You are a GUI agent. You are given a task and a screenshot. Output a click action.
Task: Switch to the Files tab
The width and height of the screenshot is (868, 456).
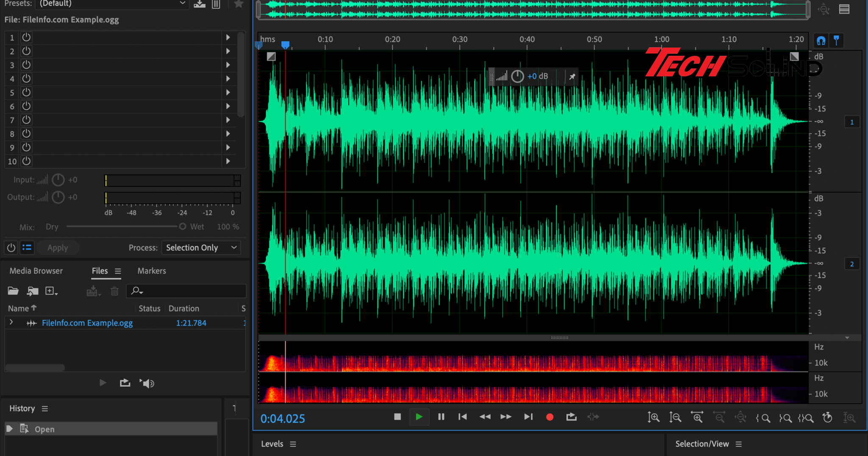(x=100, y=271)
